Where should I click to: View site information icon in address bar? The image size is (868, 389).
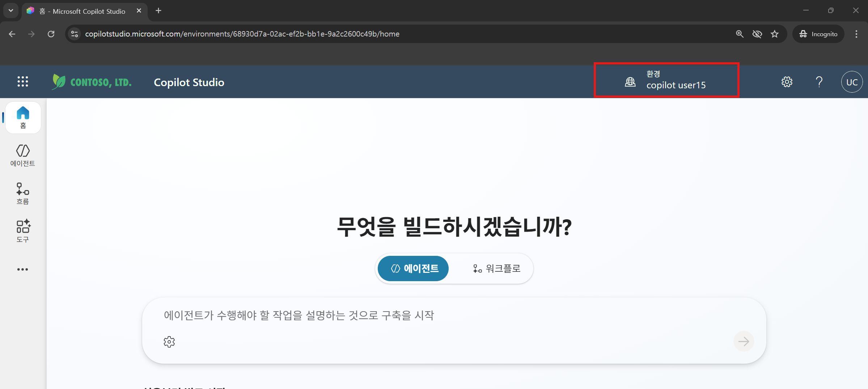75,34
